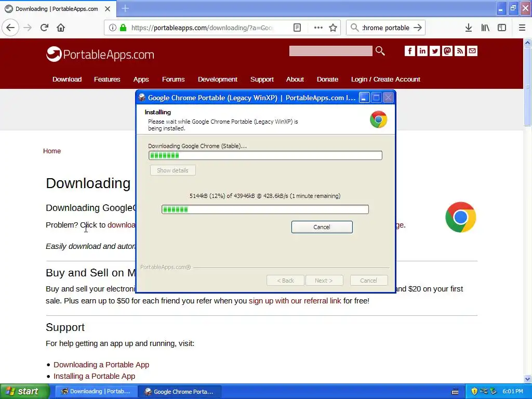Click the PortableApps.com logo

[100, 54]
